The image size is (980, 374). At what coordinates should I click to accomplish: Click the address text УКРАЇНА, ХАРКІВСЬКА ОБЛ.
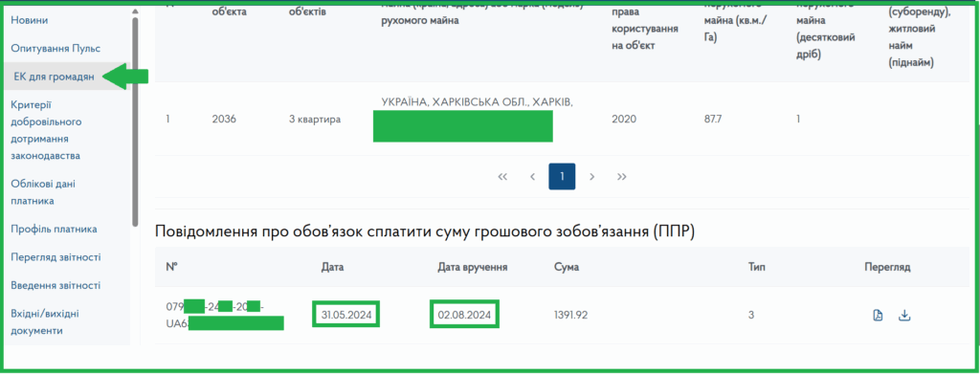[477, 101]
